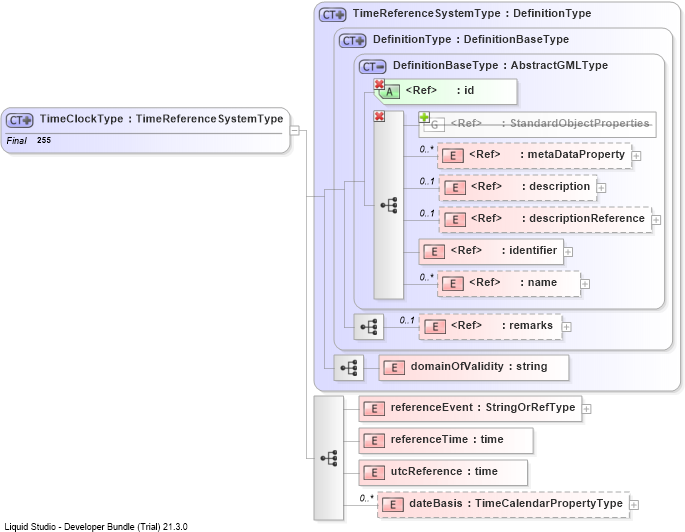685x532 pixels.
Task: Expand the remarks element
Action: [x=566, y=327]
